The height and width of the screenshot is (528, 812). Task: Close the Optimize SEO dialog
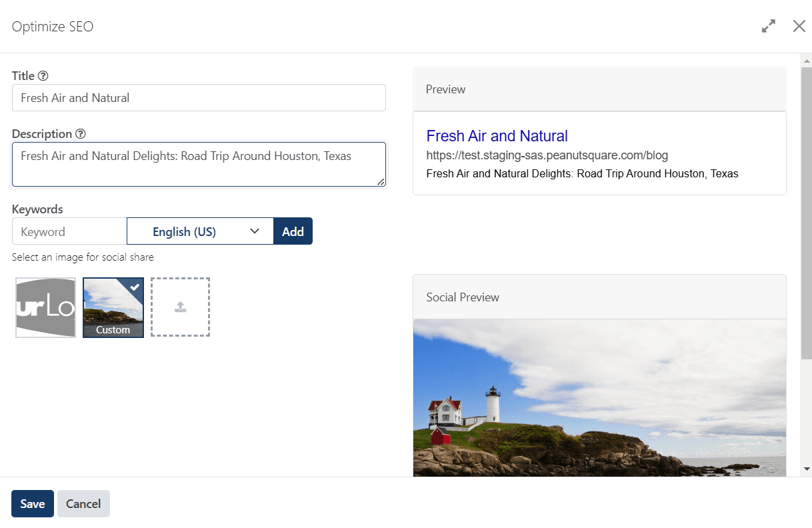[x=799, y=26]
